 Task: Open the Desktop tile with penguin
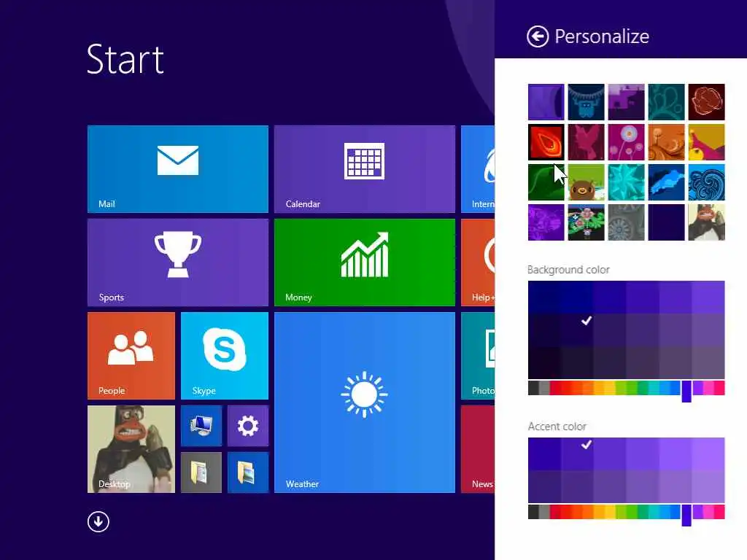131,449
